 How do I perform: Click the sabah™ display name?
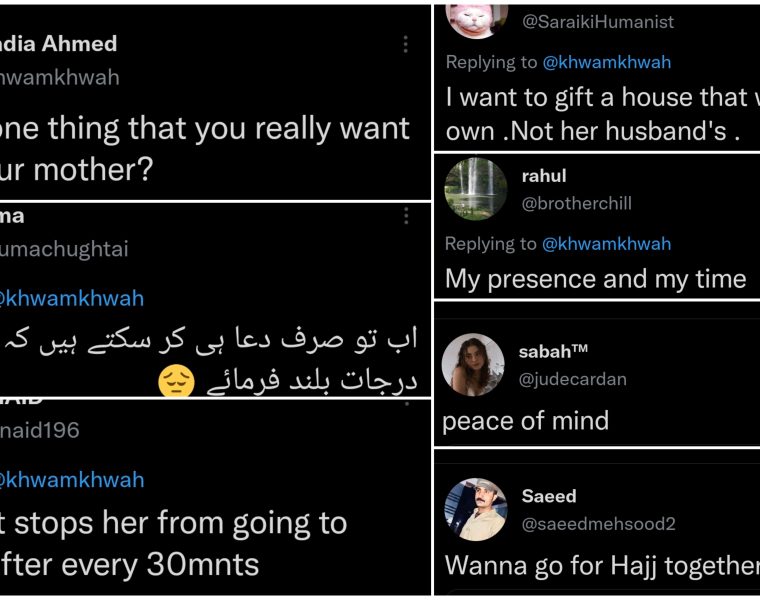coord(553,352)
